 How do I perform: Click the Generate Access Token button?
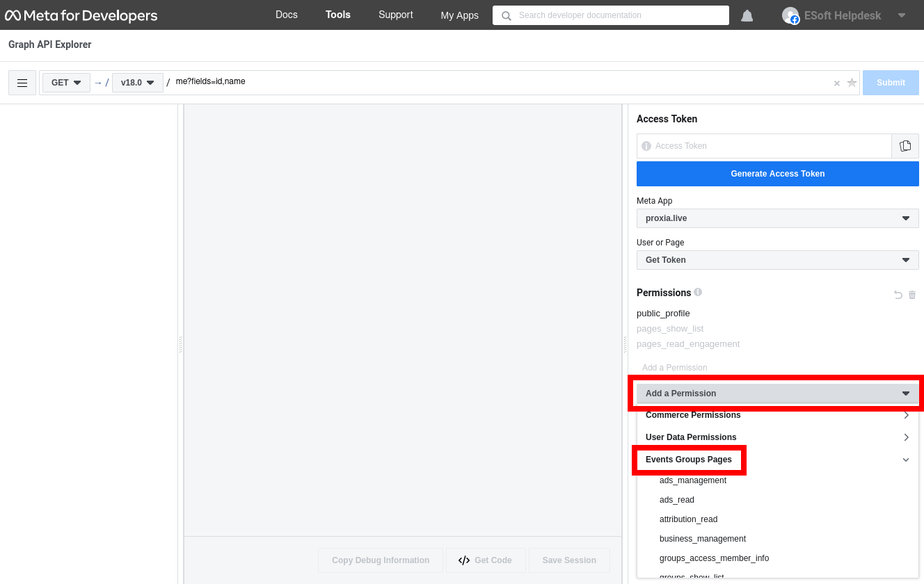tap(777, 174)
